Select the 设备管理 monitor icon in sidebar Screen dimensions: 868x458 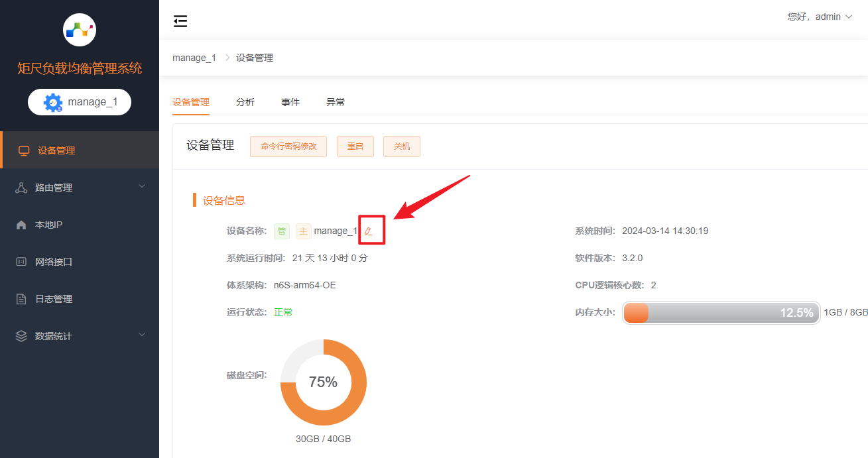(x=24, y=150)
